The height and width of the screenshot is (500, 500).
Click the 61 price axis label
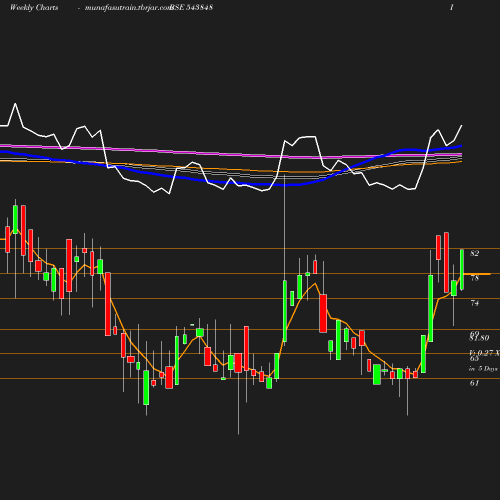coord(475,383)
